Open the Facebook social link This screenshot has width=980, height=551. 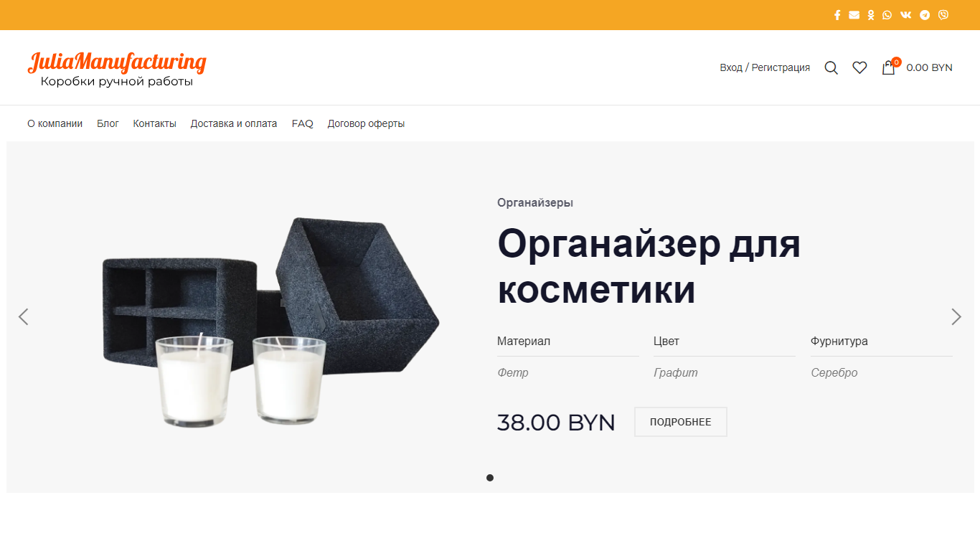[x=837, y=15]
